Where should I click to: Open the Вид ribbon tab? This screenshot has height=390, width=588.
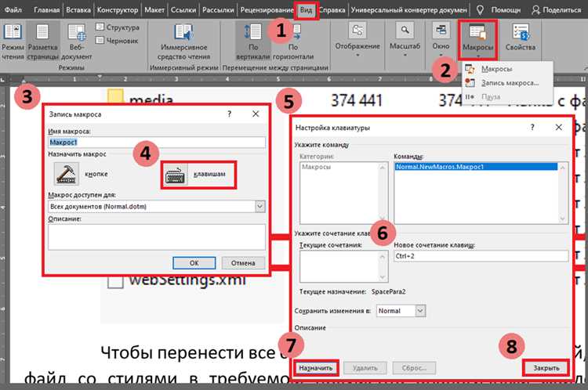pos(306,10)
